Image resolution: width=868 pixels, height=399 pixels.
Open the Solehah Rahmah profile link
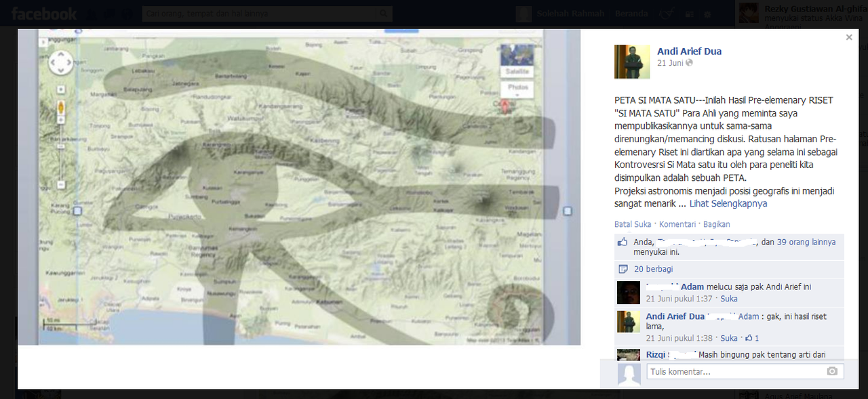point(570,14)
